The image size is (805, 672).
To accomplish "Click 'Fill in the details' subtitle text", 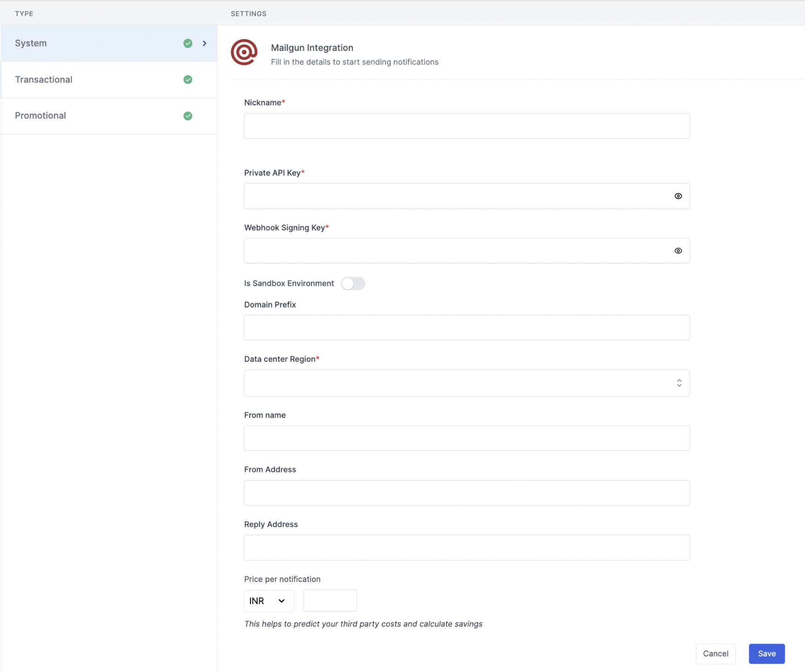I will coord(355,62).
